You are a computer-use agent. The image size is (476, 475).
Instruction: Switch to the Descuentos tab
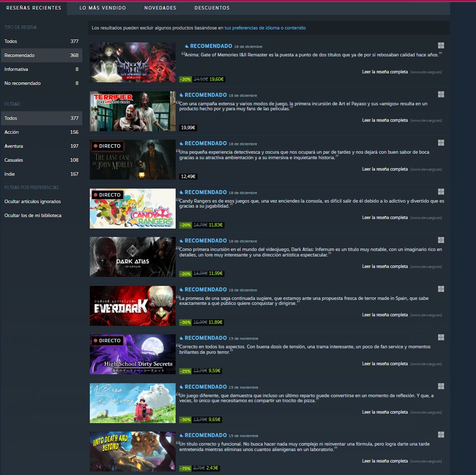(x=212, y=8)
